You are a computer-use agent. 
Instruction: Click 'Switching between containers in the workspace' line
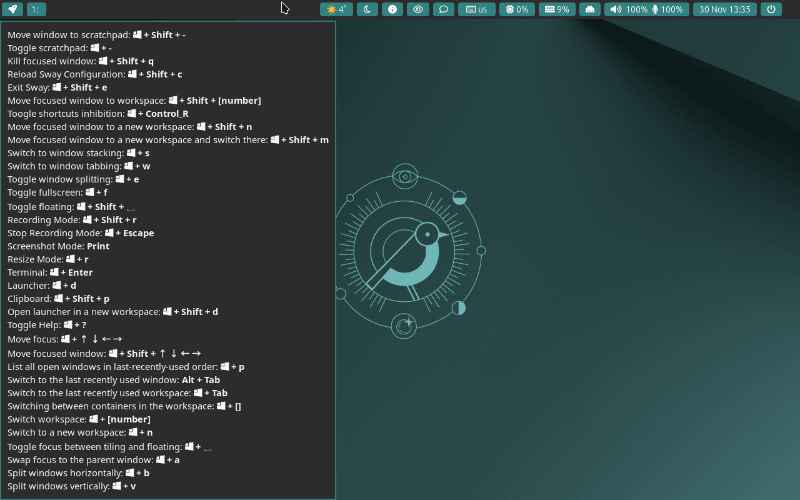click(124, 407)
